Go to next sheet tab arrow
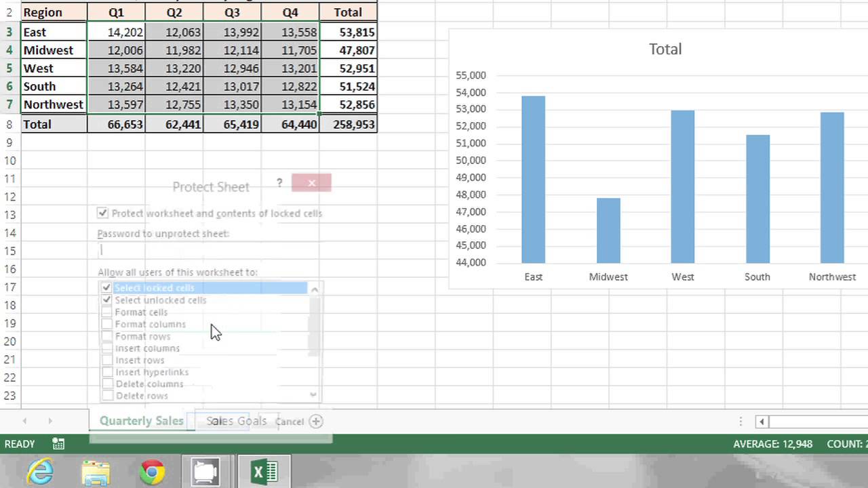868x488 pixels. coord(50,421)
